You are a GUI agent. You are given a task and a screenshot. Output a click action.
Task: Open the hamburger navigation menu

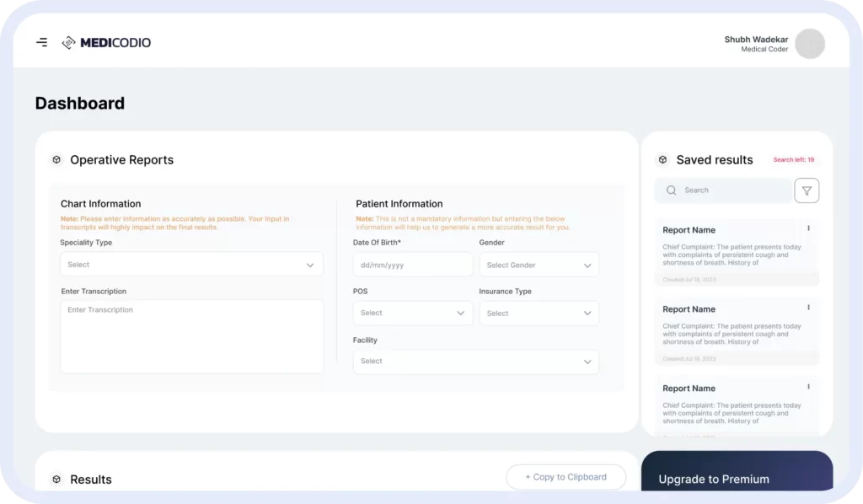pyautogui.click(x=41, y=42)
